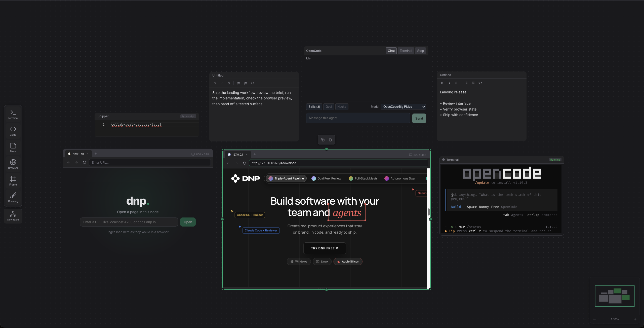Select the Frame tool
The image size is (644, 328).
pyautogui.click(x=13, y=181)
